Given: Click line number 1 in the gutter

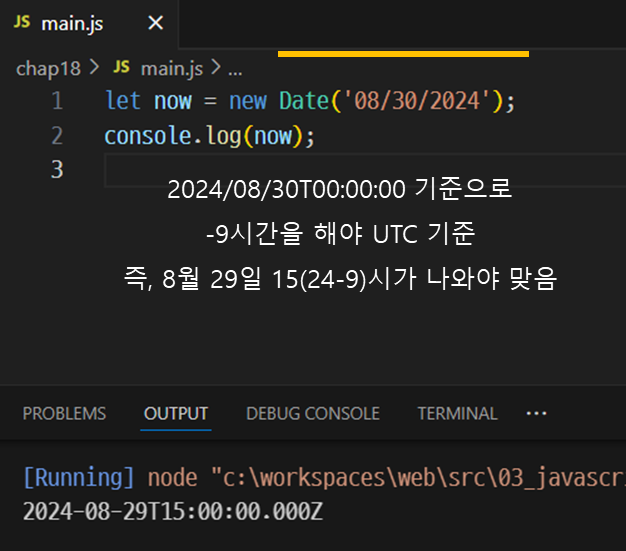Looking at the screenshot, I should pos(57,101).
